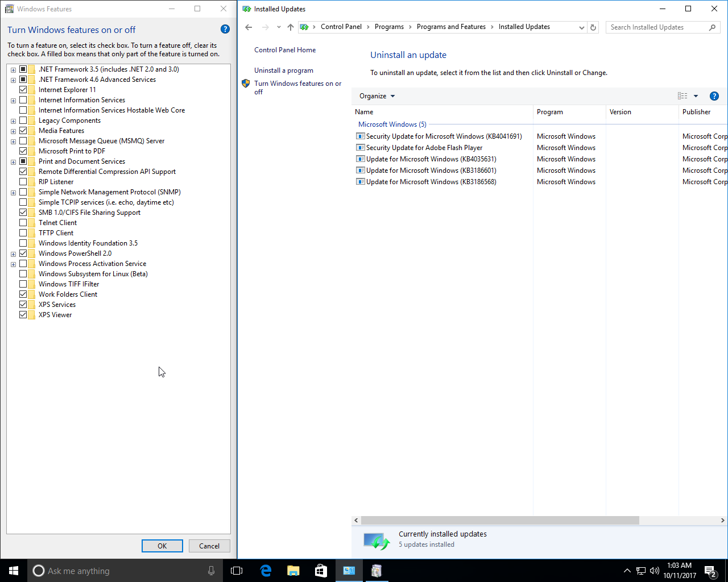728x582 pixels.
Task: Expand .NET Framework 3.5 tree node
Action: tap(13, 70)
